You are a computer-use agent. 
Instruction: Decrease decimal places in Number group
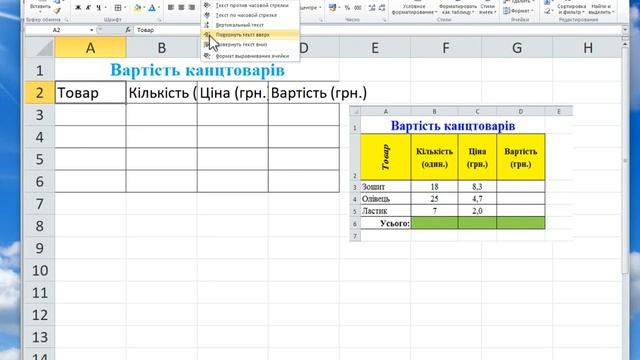tap(382, 7)
